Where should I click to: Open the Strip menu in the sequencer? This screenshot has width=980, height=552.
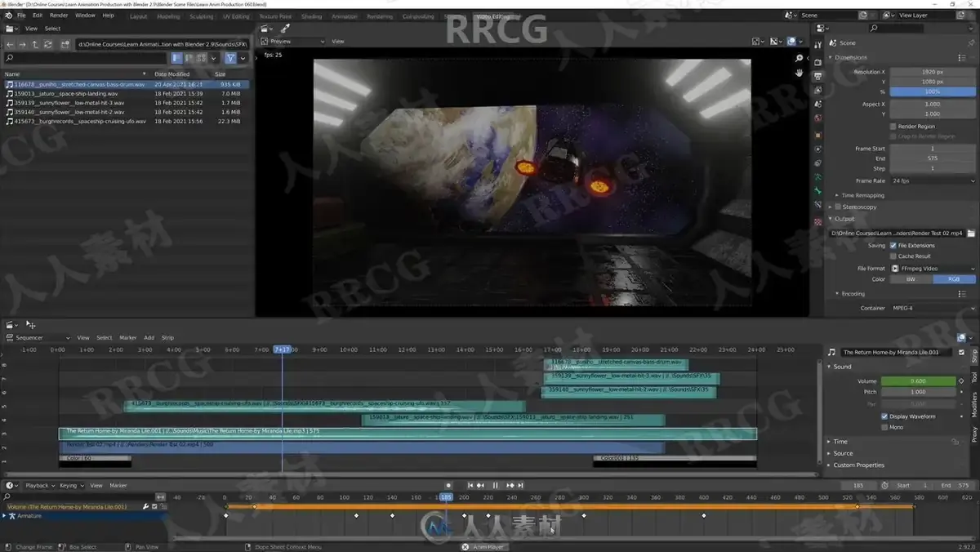167,337
